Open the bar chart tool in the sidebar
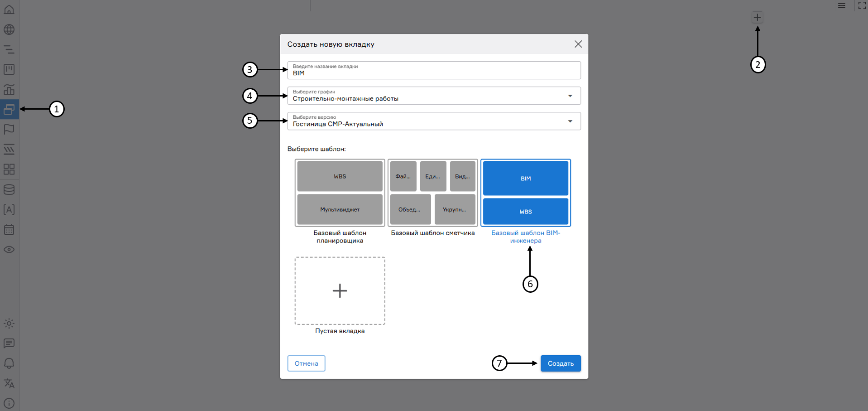The width and height of the screenshot is (868, 411). 9,90
